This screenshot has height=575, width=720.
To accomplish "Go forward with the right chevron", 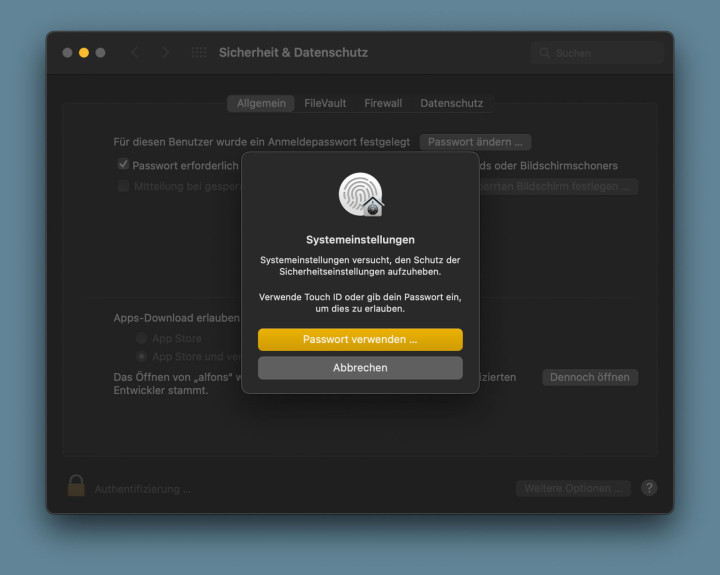I will [165, 52].
